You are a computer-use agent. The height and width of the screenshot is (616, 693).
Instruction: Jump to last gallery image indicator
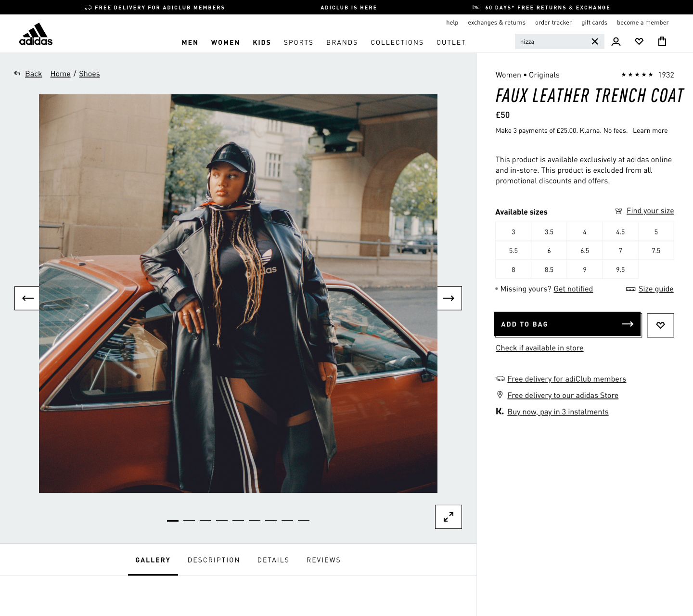click(304, 520)
